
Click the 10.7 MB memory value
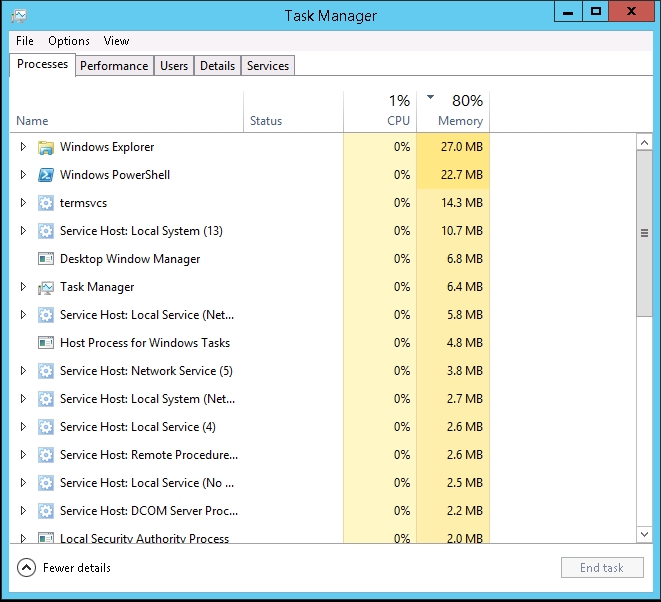(x=462, y=231)
